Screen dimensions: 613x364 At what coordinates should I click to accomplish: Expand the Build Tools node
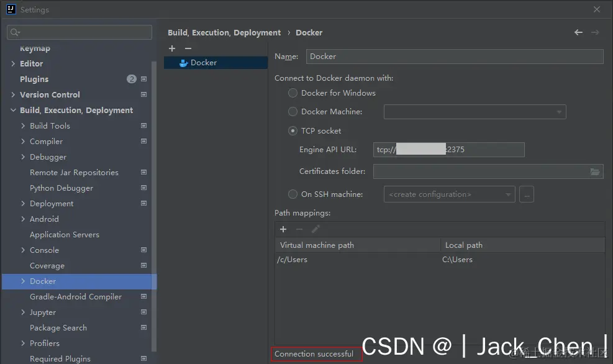click(x=23, y=125)
